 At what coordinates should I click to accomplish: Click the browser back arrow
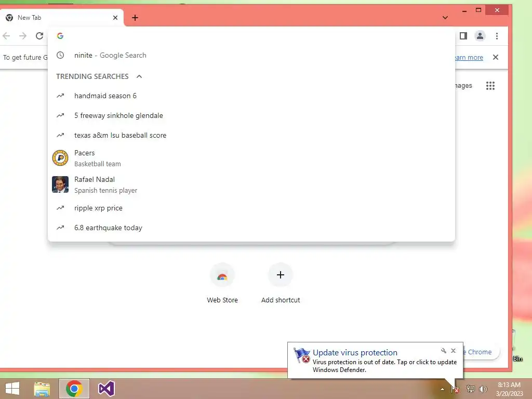6,36
